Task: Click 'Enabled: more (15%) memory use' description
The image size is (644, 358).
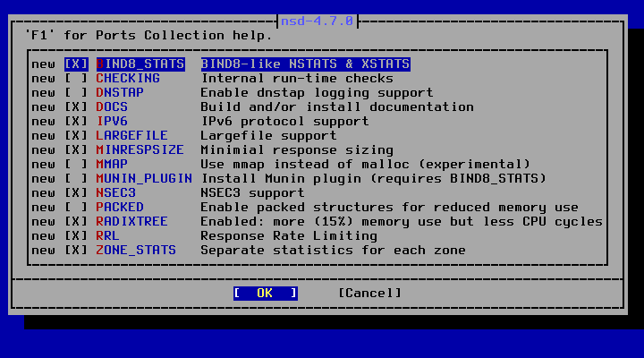Action: pos(402,222)
